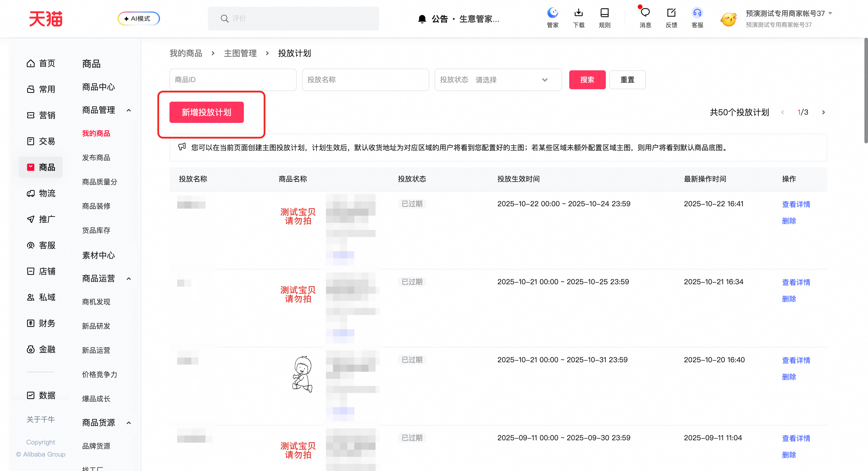Delete the plan operated 2025-10-22 16:41
Screen dimensions: 868x471
pos(789,221)
